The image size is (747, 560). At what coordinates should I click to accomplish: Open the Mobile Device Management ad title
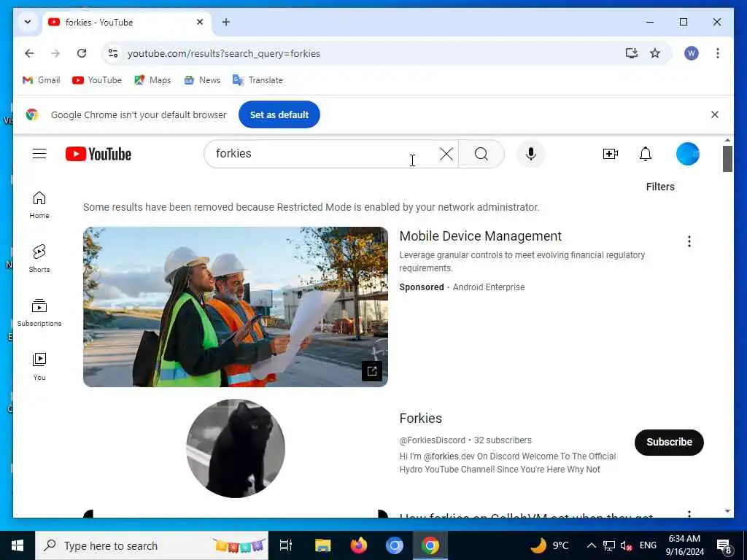click(x=480, y=236)
